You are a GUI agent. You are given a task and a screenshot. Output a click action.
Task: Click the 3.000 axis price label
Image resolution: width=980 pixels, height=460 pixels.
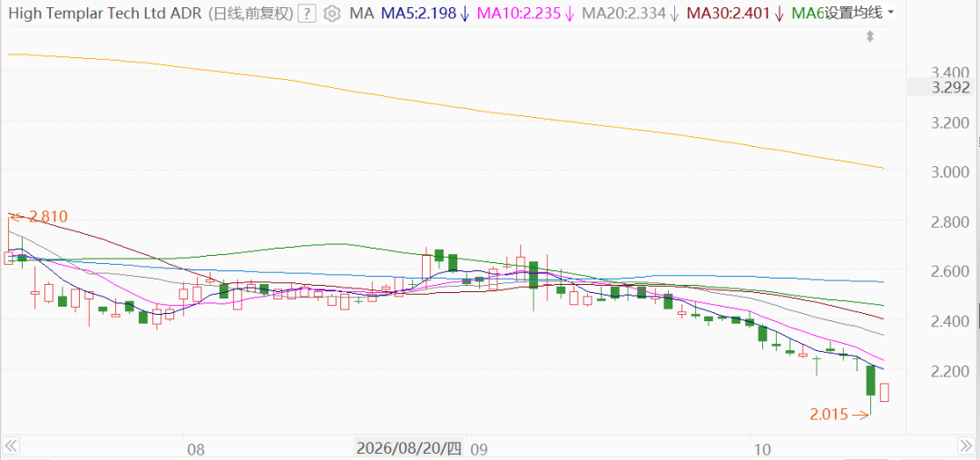point(950,171)
